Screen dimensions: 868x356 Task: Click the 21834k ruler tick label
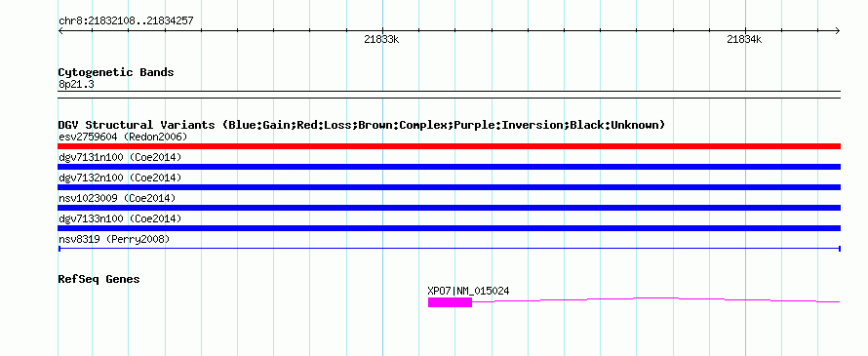click(744, 40)
